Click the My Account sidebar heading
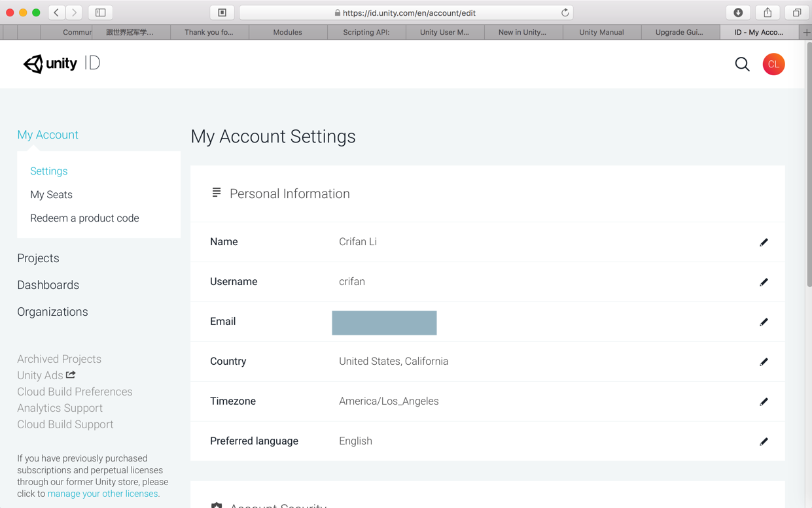Viewport: 812px width, 508px height. 48,135
